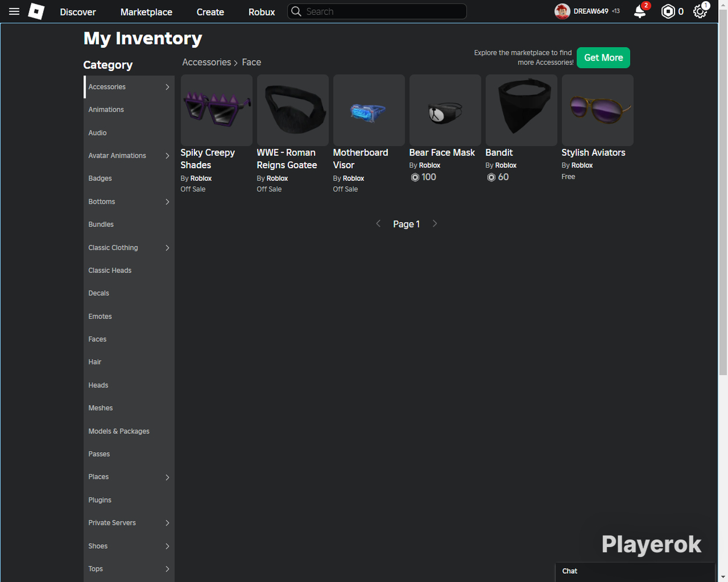Expand the Accessories category chevron
728x582 pixels.
pos(167,87)
